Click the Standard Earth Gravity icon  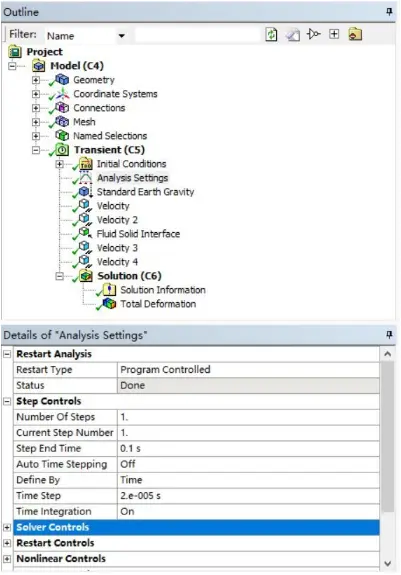pyautogui.click(x=85, y=191)
